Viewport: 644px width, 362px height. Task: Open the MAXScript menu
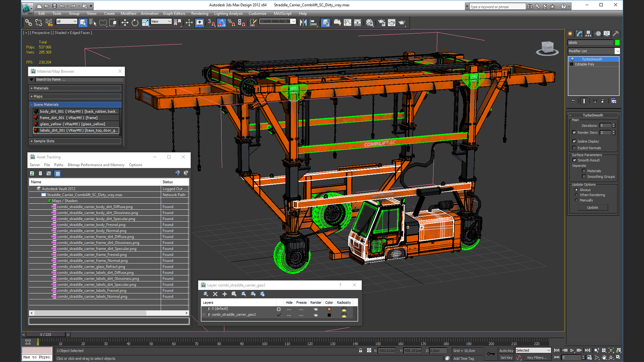click(x=282, y=13)
